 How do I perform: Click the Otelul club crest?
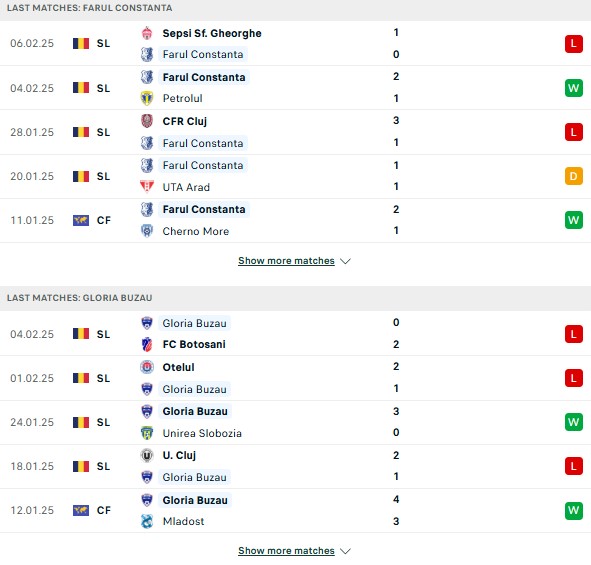coord(147,367)
